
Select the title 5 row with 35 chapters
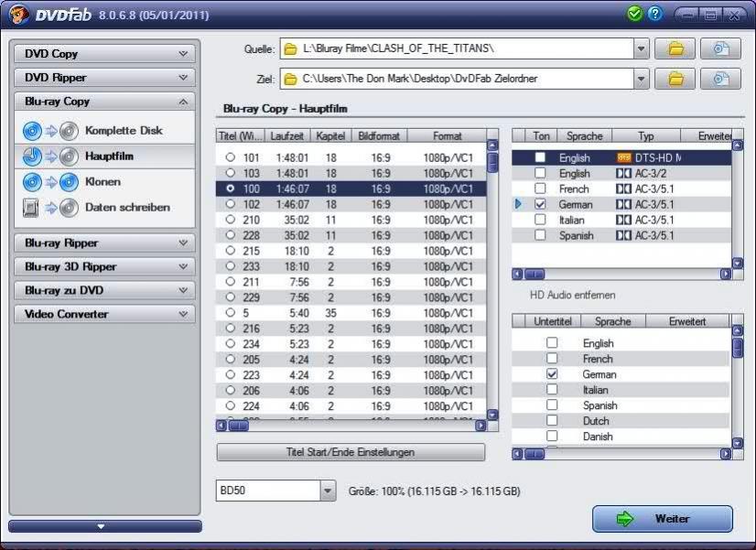(x=351, y=313)
